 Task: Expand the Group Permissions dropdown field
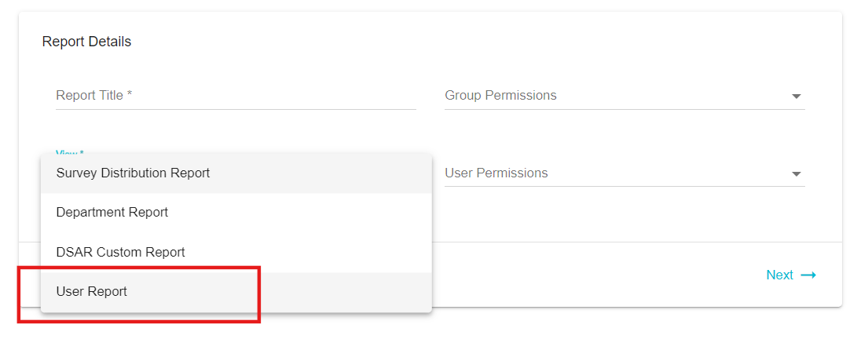(x=624, y=96)
